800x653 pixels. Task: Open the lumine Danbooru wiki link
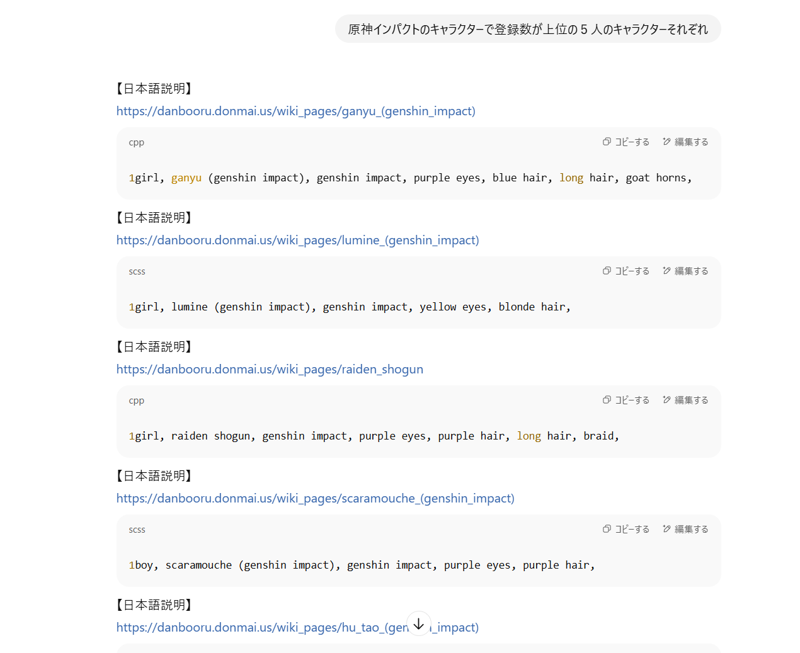[297, 240]
